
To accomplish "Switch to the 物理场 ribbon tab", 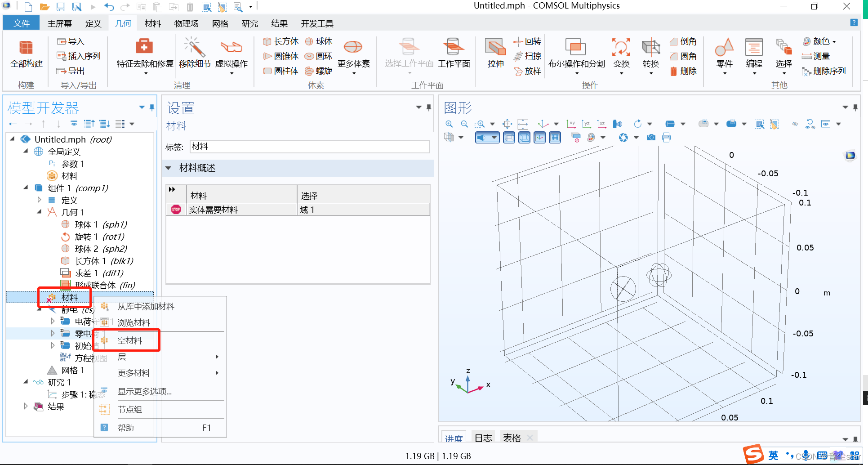I will (186, 23).
